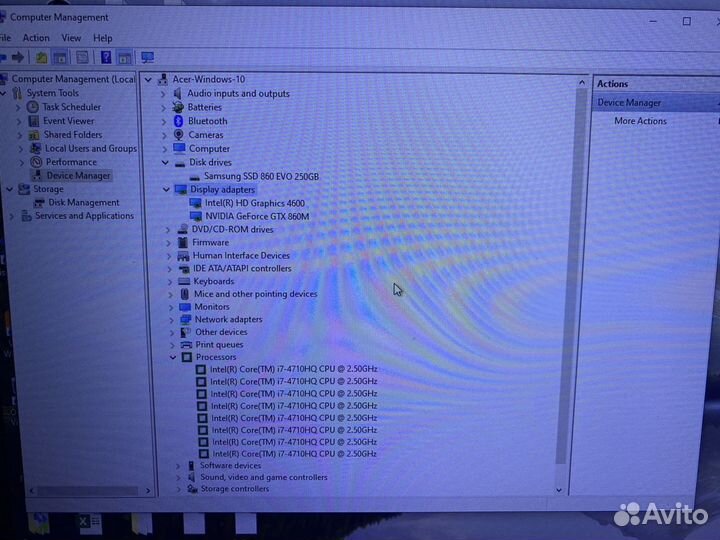The image size is (720, 540).
Task: Open the Action menu
Action: (x=36, y=38)
